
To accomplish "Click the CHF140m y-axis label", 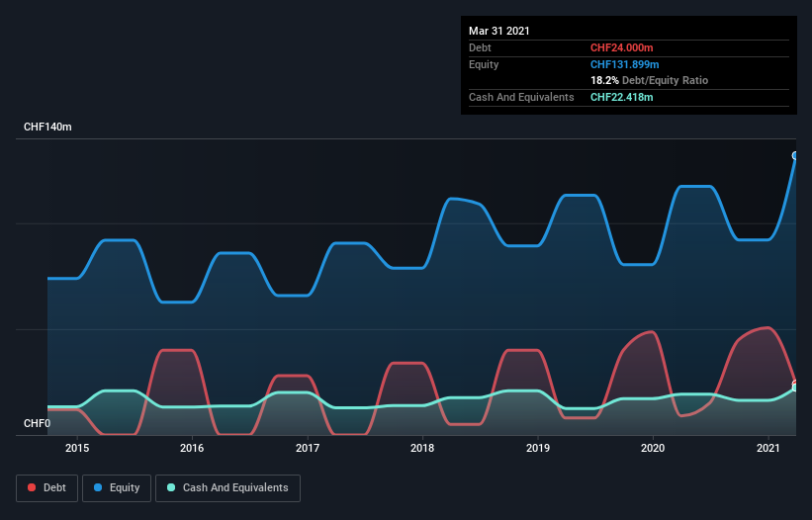I will [x=47, y=127].
